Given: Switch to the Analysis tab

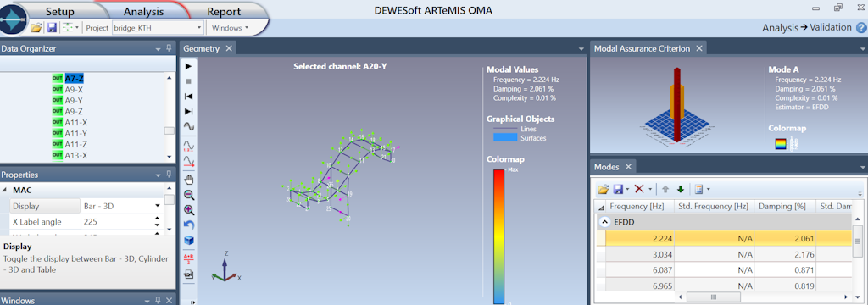Looking at the screenshot, I should point(143,11).
